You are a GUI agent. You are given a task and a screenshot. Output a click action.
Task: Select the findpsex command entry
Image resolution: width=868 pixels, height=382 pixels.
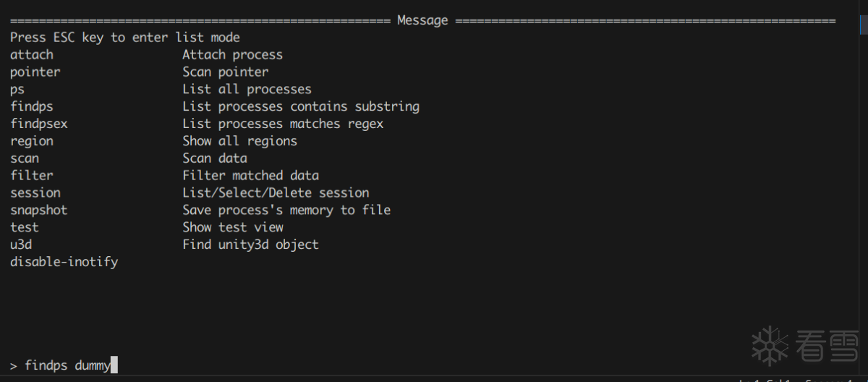tap(39, 124)
